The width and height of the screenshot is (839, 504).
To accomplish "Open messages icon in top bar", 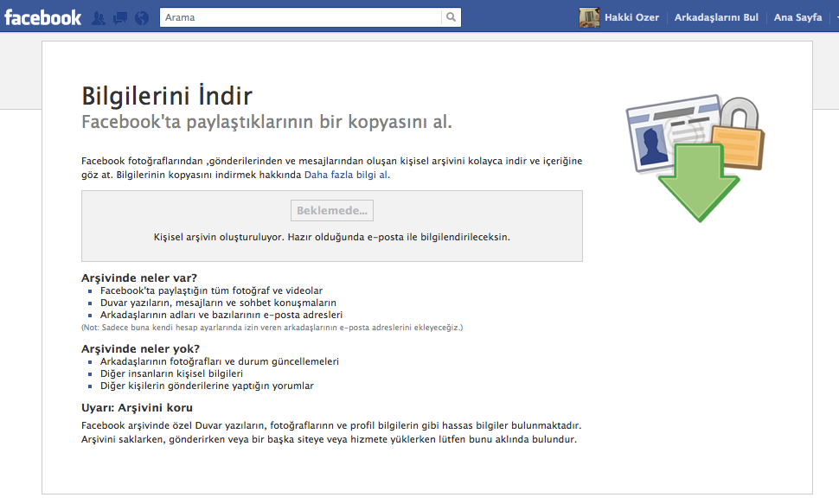I will click(120, 18).
